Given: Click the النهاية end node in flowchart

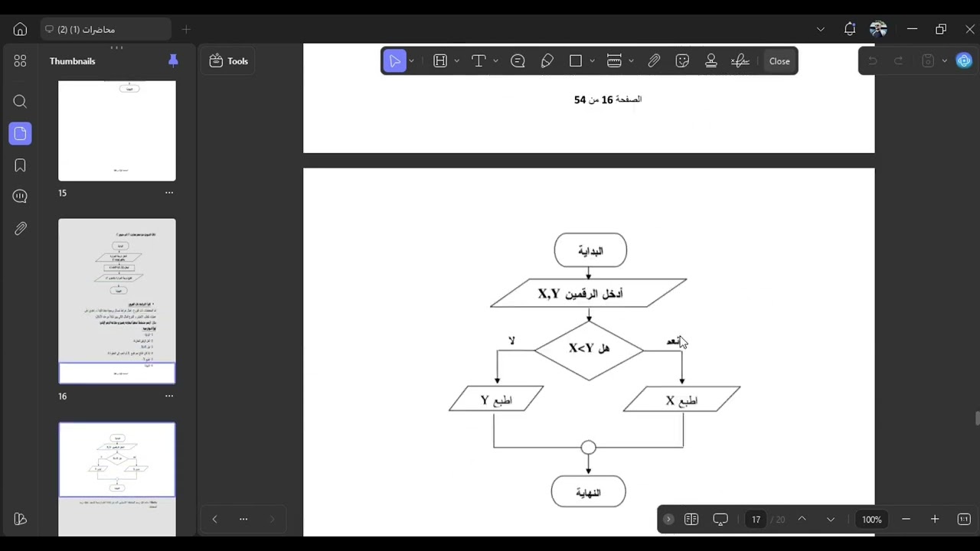Looking at the screenshot, I should point(589,492).
